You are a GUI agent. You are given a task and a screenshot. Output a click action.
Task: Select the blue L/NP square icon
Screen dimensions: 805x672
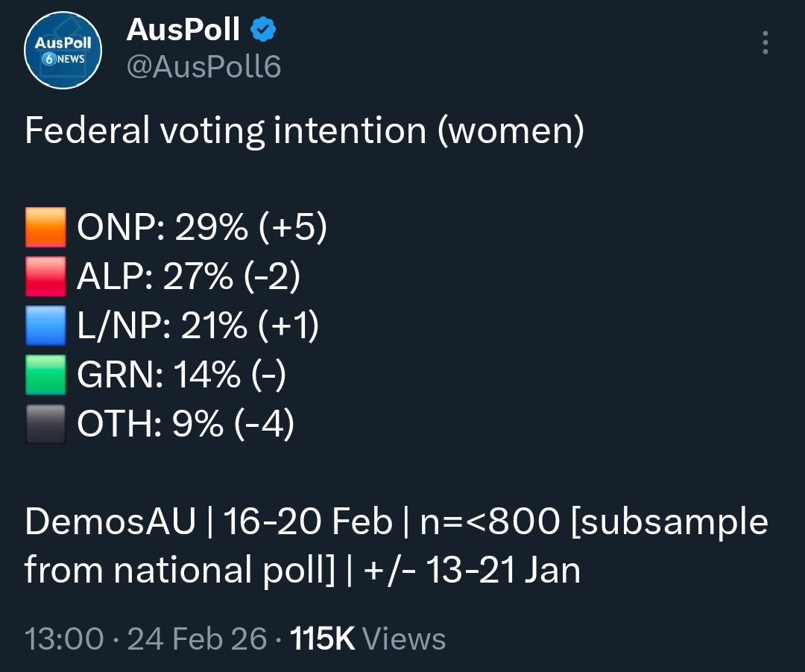coord(46,326)
